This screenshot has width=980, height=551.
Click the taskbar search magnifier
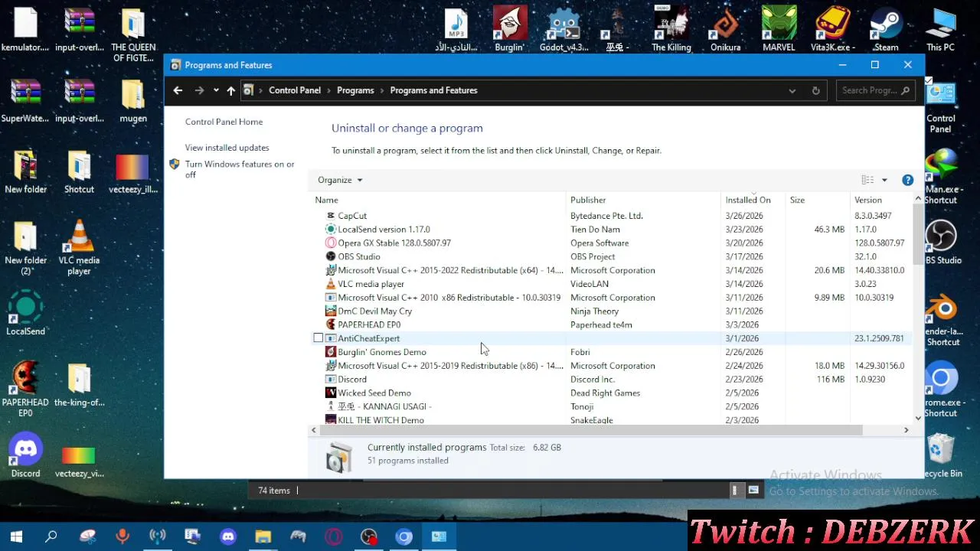pyautogui.click(x=51, y=537)
